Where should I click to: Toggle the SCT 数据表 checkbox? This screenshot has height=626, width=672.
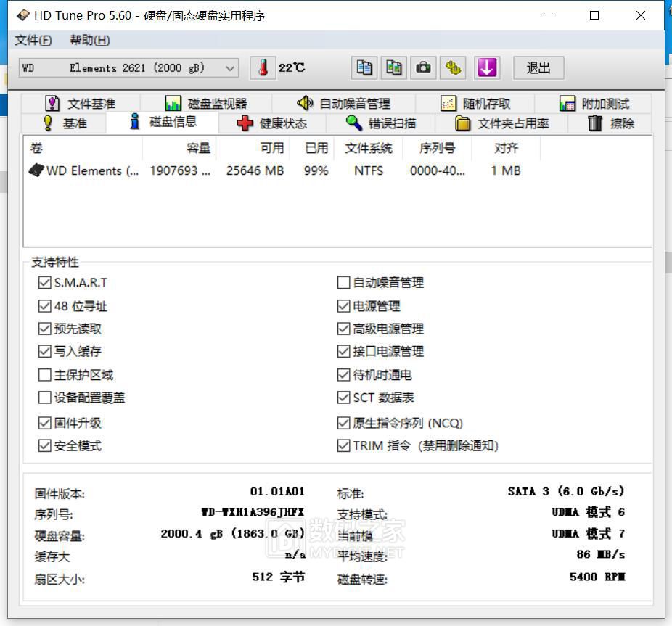tap(344, 398)
